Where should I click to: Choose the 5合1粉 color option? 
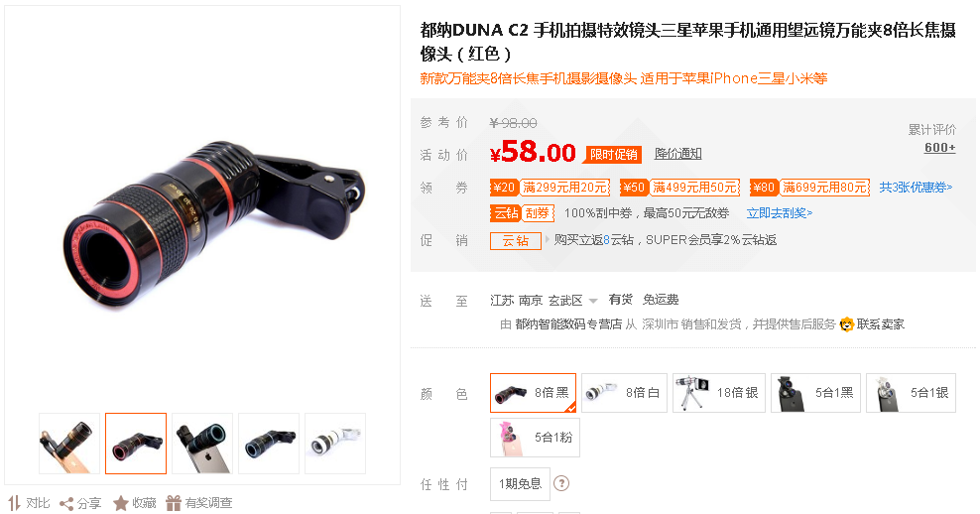click(535, 437)
